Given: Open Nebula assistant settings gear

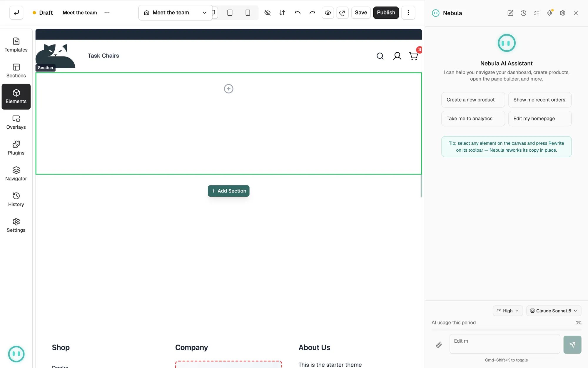Looking at the screenshot, I should click(x=562, y=13).
